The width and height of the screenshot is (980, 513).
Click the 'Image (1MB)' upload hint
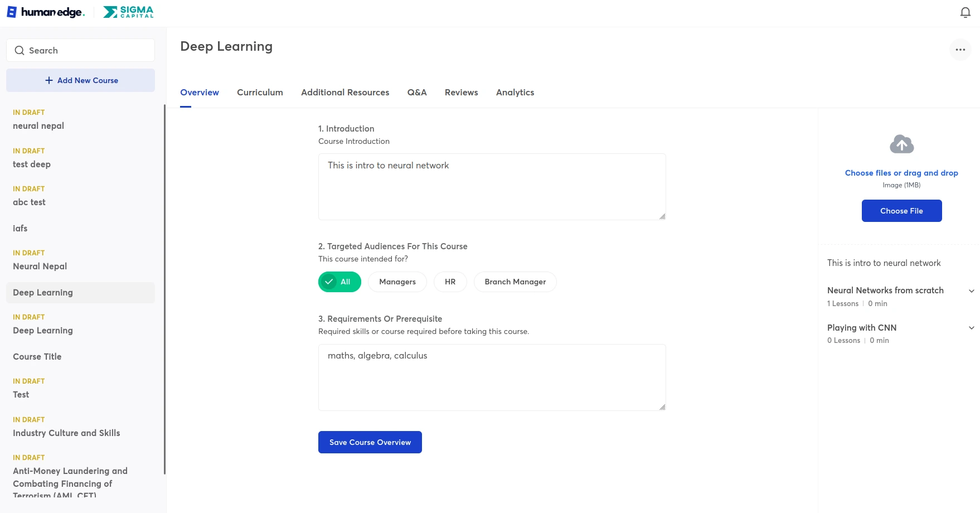pyautogui.click(x=901, y=185)
